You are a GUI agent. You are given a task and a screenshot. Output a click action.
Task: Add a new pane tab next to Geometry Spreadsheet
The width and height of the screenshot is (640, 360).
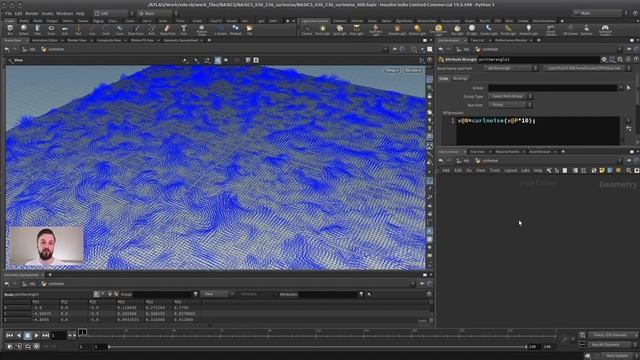tap(50, 275)
